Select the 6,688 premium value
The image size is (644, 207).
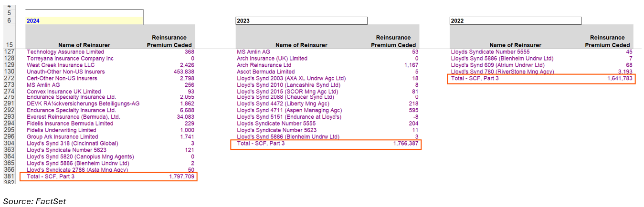[187, 110]
